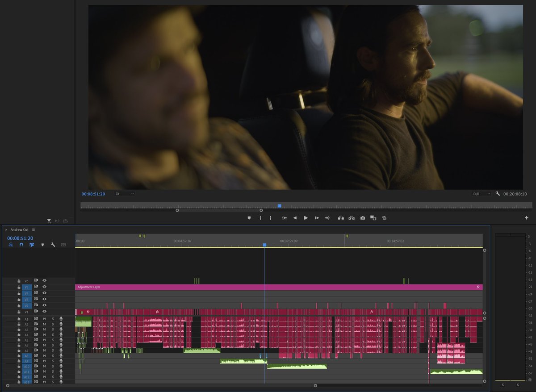
Task: Click the Extract button
Action: click(352, 218)
